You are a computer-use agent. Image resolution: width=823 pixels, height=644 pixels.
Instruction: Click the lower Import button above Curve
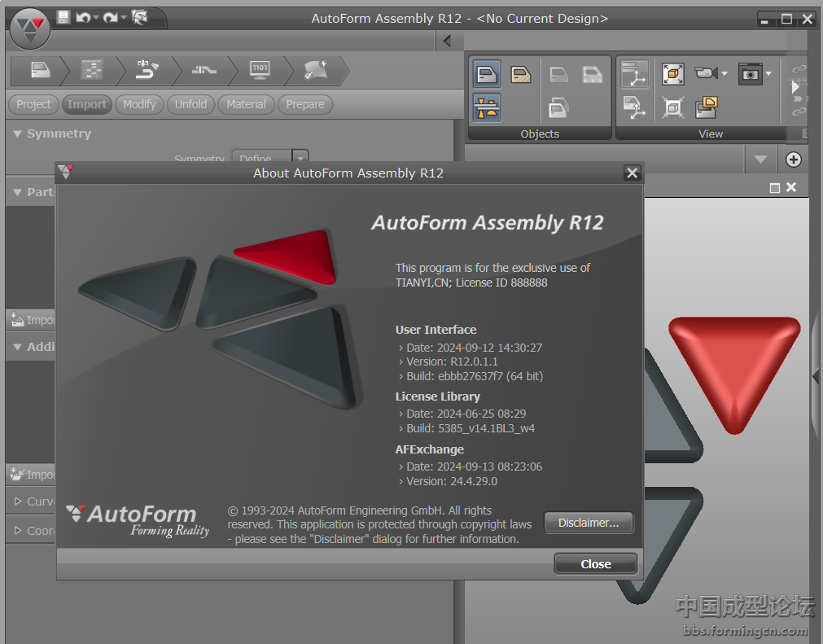point(31,475)
